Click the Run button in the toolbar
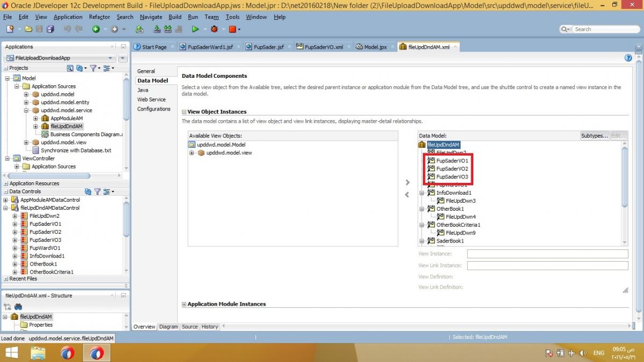The height and width of the screenshot is (362, 644). coord(195,29)
